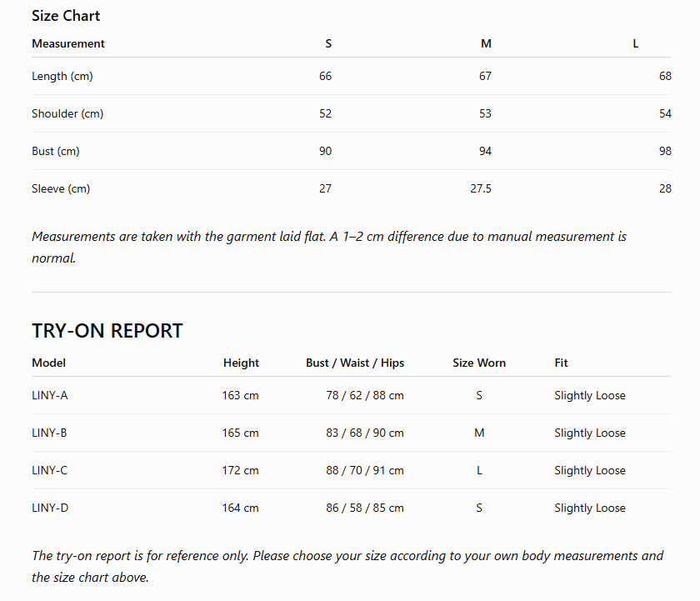Select the Measurement column header
Screen dimensions: 700x601
[67, 43]
